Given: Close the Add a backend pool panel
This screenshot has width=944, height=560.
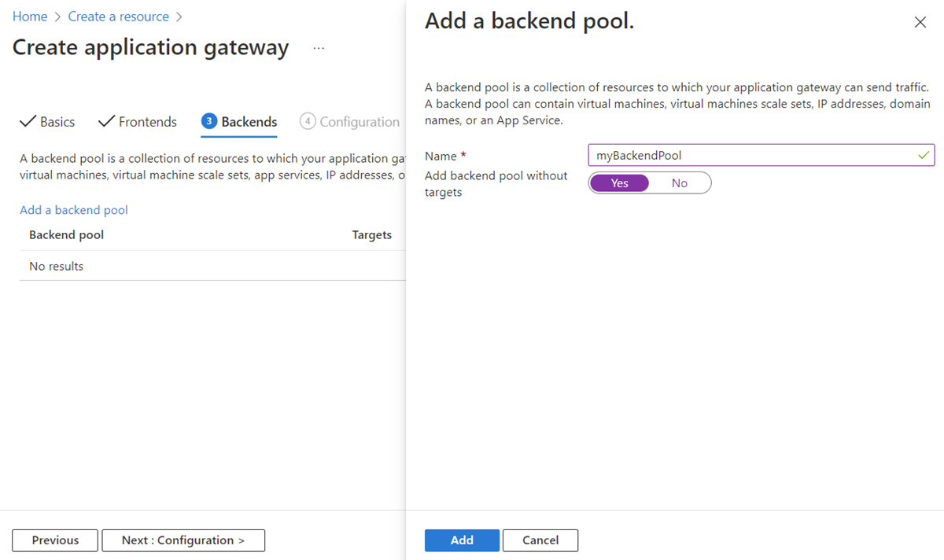Looking at the screenshot, I should coord(920,23).
